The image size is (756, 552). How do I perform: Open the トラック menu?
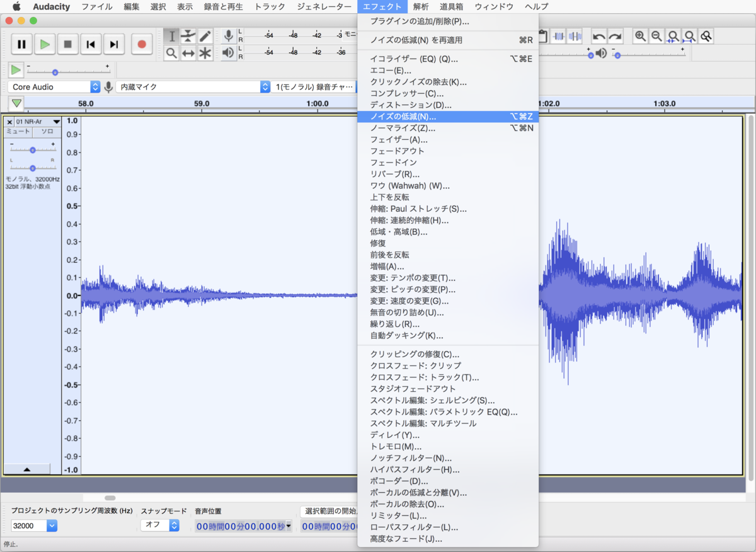pos(270,7)
